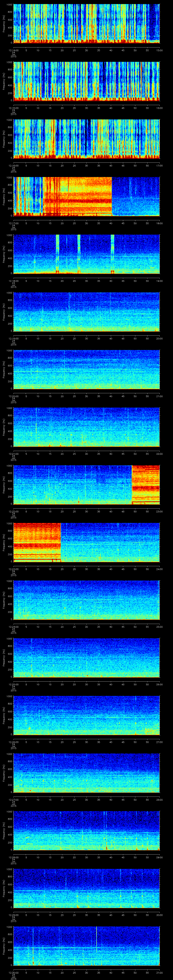173x980 pixels.
Task: Click the 25:00 end time label
Action: tap(160, 627)
